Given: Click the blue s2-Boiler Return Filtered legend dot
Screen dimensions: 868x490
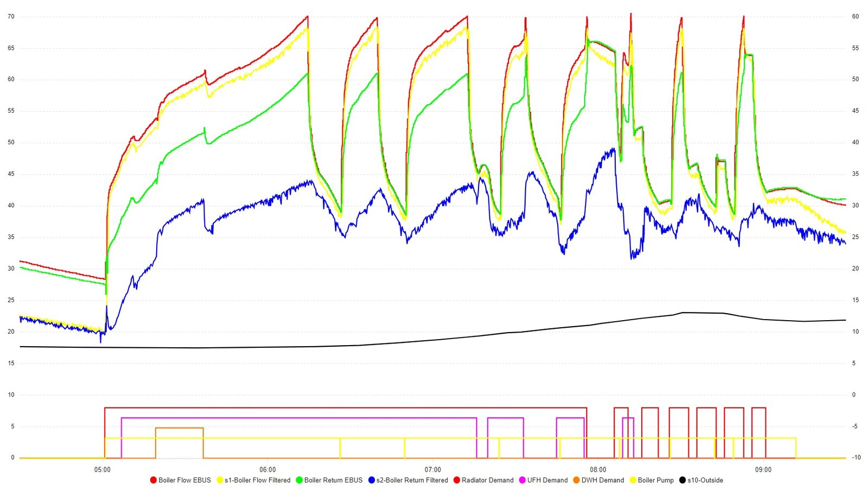Looking at the screenshot, I should click(372, 480).
